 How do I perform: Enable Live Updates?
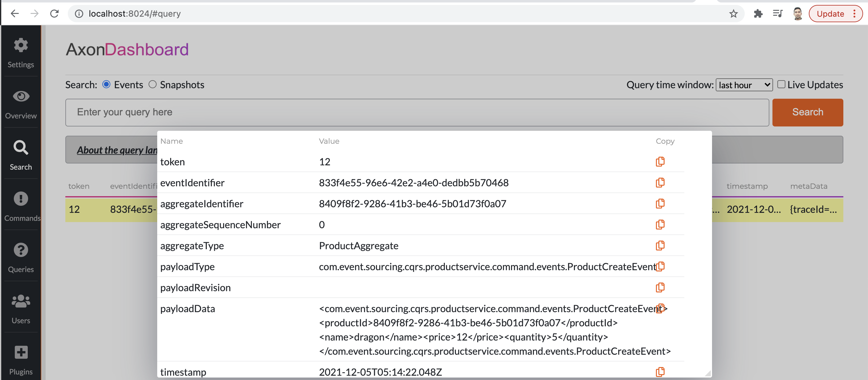[x=782, y=84]
